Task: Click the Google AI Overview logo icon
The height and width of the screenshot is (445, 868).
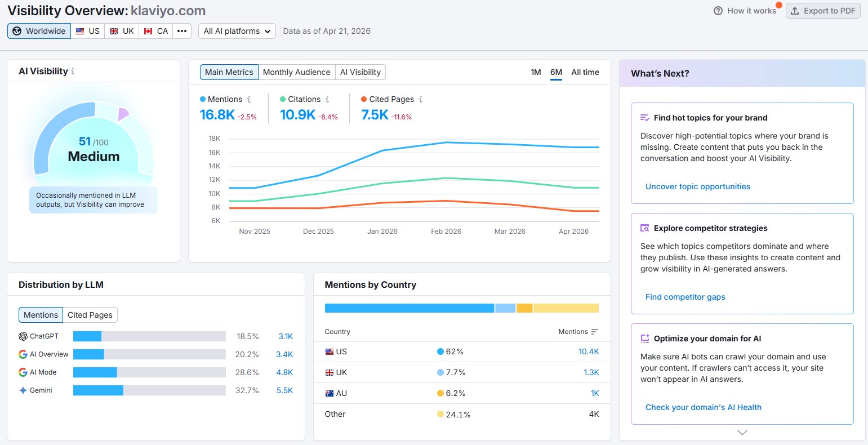Action: pos(23,354)
